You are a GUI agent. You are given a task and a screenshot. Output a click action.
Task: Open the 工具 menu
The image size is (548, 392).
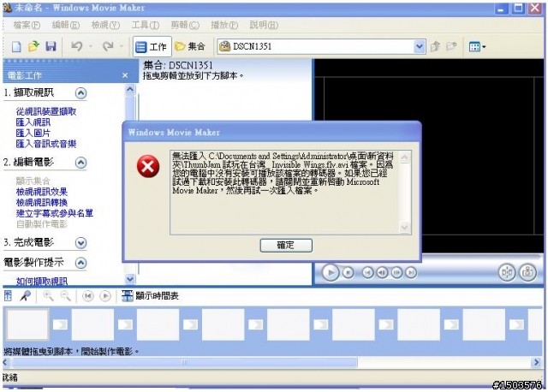coord(146,25)
